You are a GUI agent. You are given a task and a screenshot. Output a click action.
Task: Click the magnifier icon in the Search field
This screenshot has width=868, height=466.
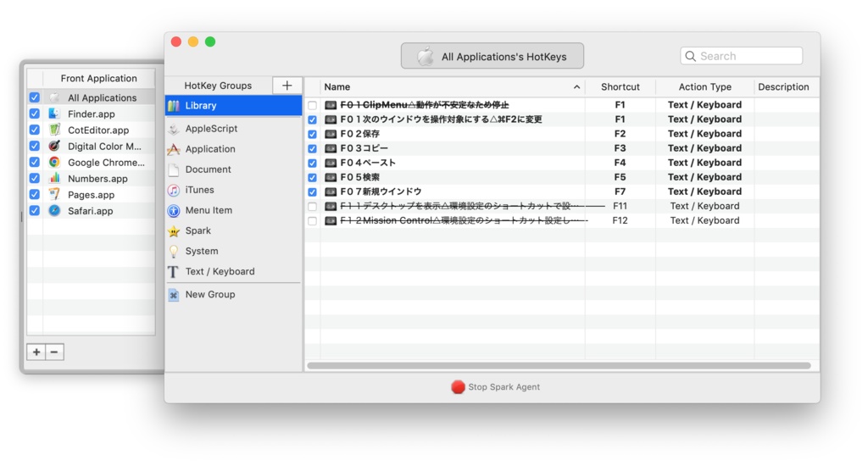[690, 57]
